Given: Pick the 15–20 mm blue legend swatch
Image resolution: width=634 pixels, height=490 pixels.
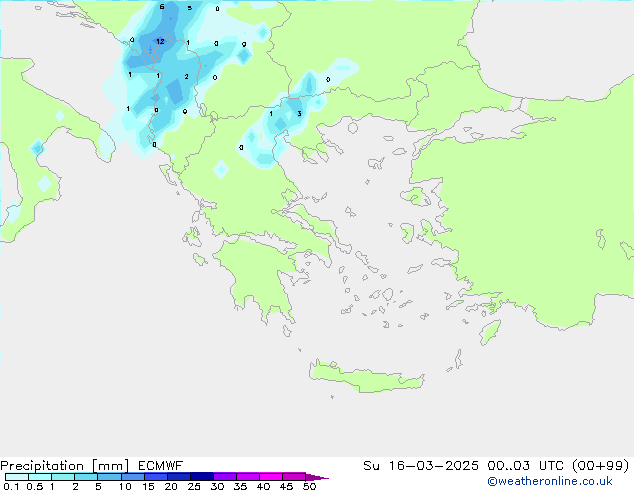Looking at the screenshot, I should click(x=156, y=477).
